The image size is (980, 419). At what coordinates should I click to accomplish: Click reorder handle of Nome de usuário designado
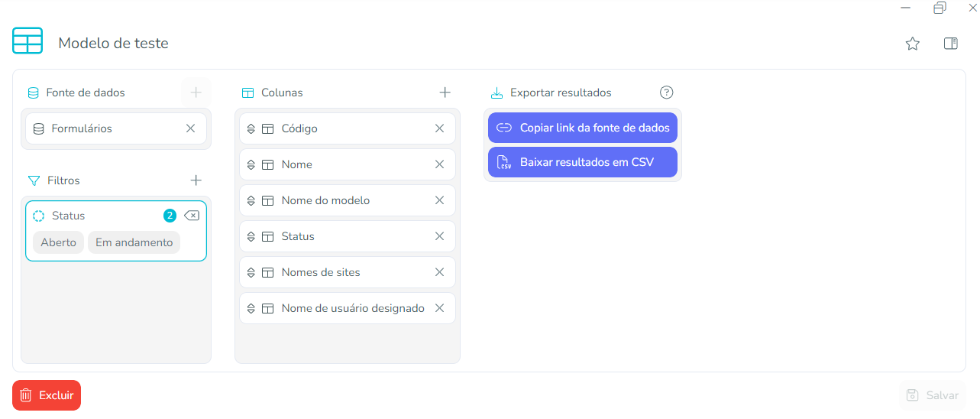pyautogui.click(x=251, y=308)
